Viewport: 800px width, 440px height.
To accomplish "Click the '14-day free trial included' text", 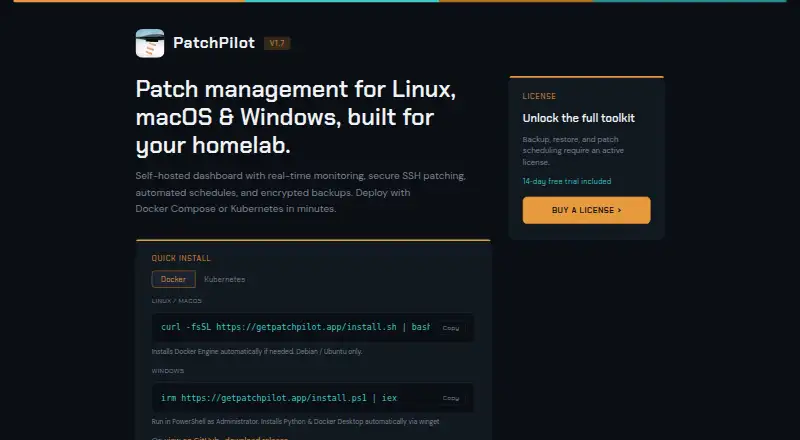I will (567, 181).
